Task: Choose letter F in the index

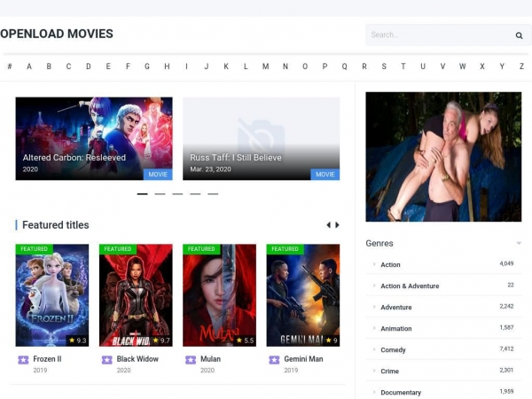Action: click(x=128, y=66)
